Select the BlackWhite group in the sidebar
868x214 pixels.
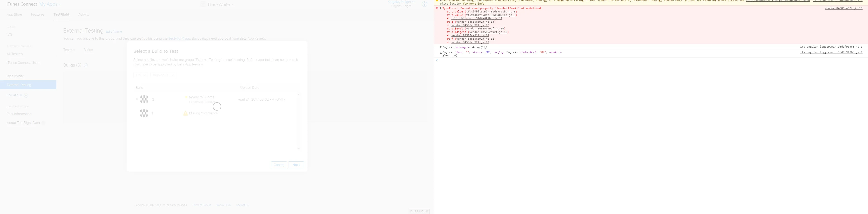16,76
